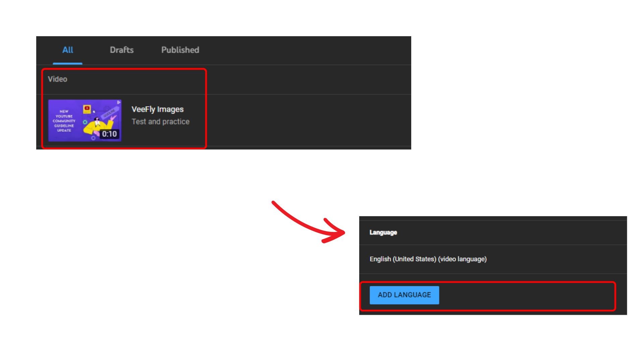644x362 pixels.
Task: Select the Published tab
Action: (180, 50)
